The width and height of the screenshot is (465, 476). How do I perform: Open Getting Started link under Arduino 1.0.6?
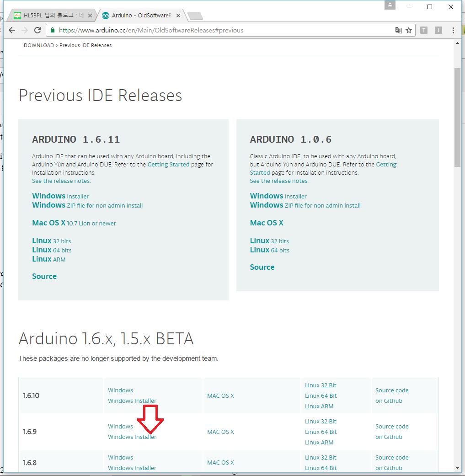point(386,164)
